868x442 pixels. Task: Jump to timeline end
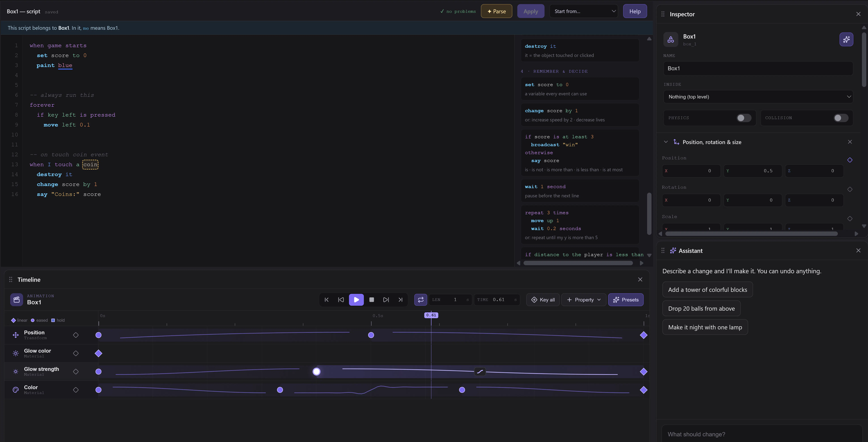(400, 299)
